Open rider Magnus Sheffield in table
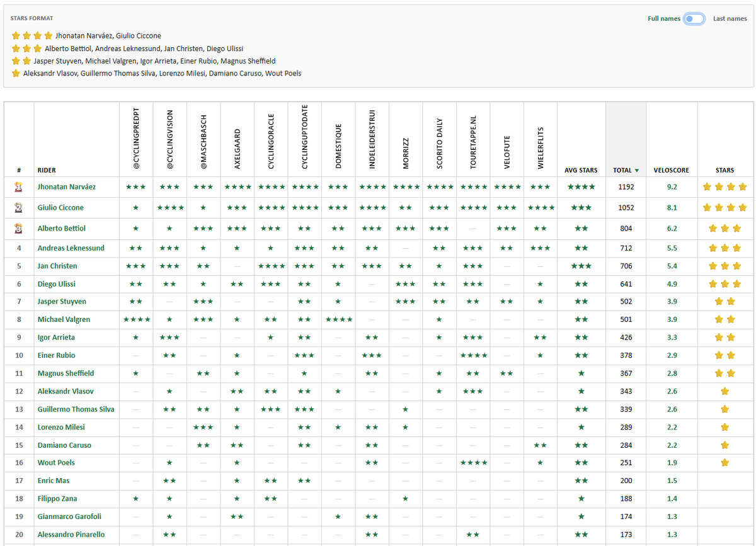Screen dimensions: 756x546 coord(66,373)
